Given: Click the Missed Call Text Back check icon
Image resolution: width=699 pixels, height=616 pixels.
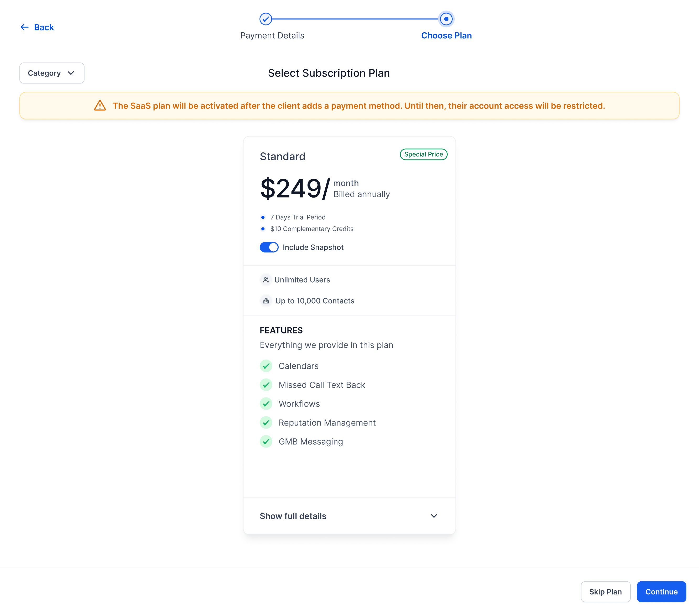Looking at the screenshot, I should pos(266,385).
